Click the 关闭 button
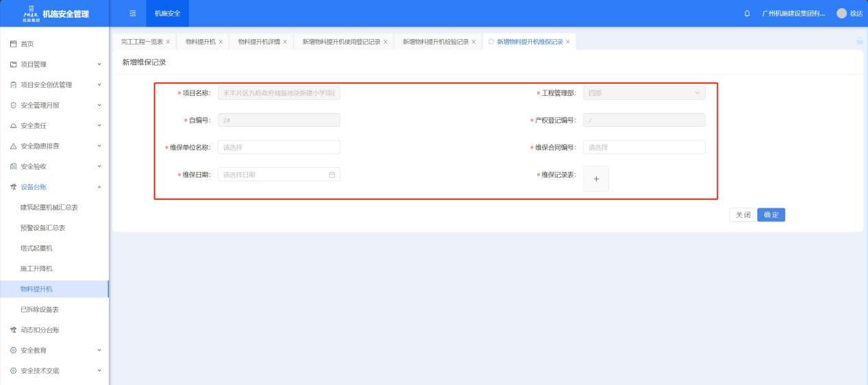868x385 pixels. pyautogui.click(x=743, y=215)
